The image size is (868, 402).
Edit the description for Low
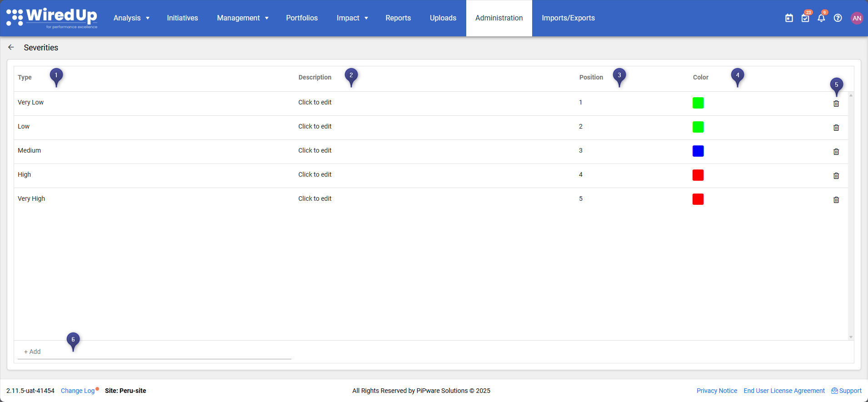[x=315, y=126]
